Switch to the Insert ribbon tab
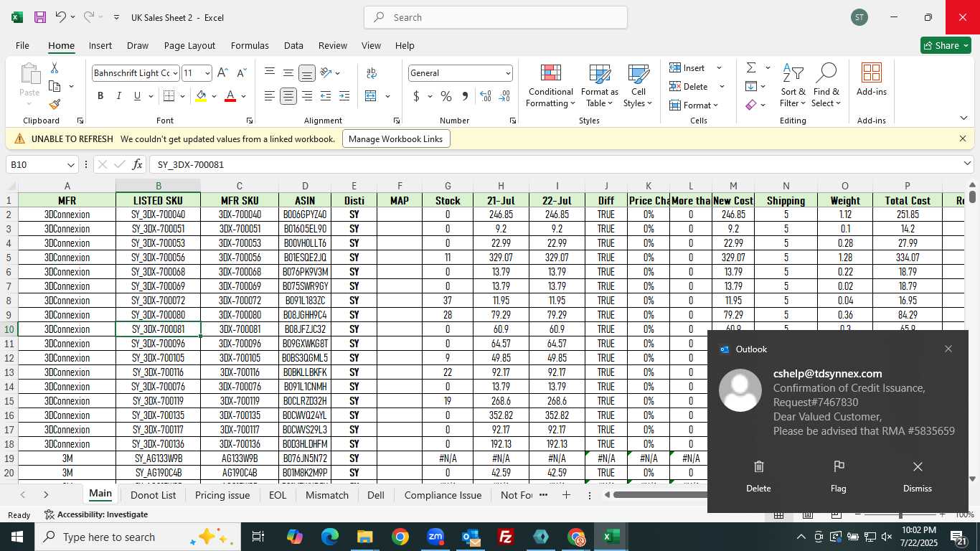Screen dimensions: 980x551 [100, 45]
